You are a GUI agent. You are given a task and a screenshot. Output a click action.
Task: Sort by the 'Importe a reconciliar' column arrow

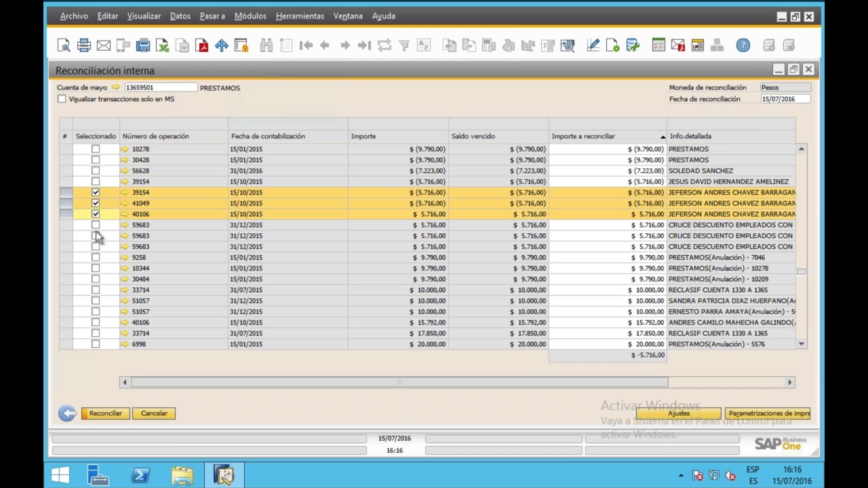pos(663,137)
